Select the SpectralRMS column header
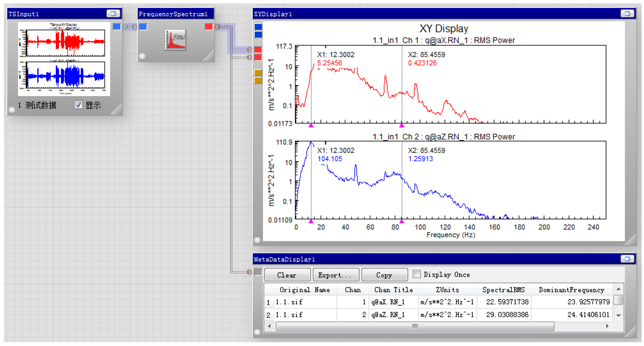Viewport: 644px width, 346px height. 503,290
